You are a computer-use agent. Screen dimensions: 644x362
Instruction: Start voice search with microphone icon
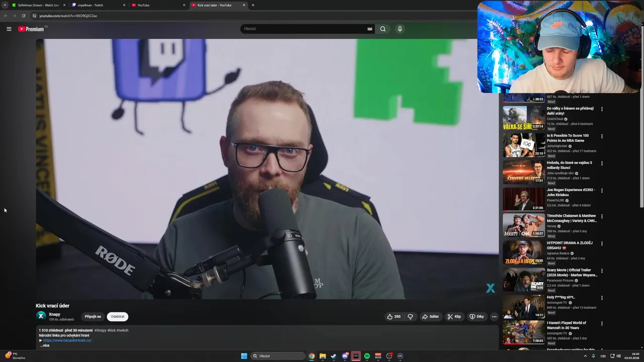point(400,29)
